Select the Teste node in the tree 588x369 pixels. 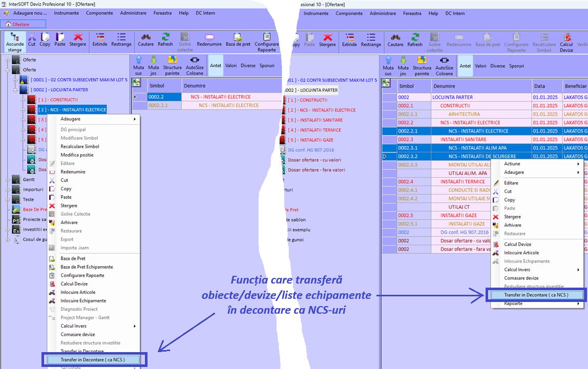(x=28, y=200)
